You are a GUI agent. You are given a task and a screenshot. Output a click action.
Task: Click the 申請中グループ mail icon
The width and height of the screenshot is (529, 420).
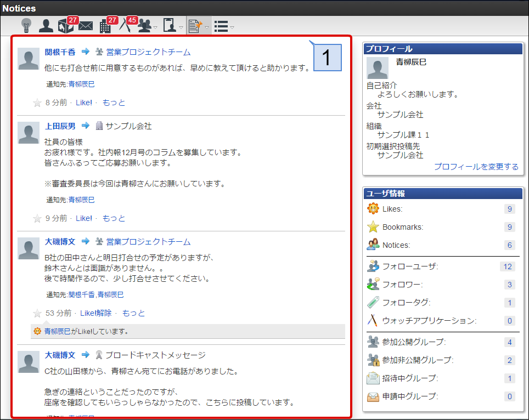coord(373,396)
